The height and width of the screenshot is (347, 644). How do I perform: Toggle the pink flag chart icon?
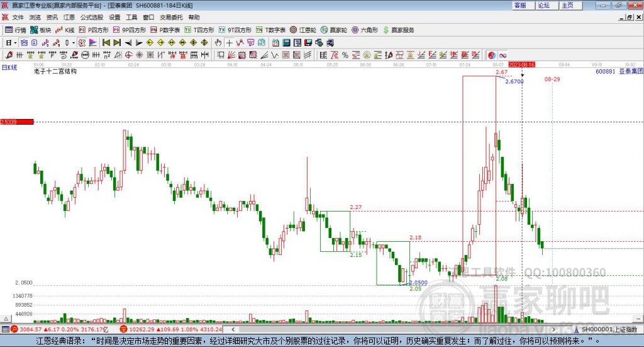[x=93, y=43]
